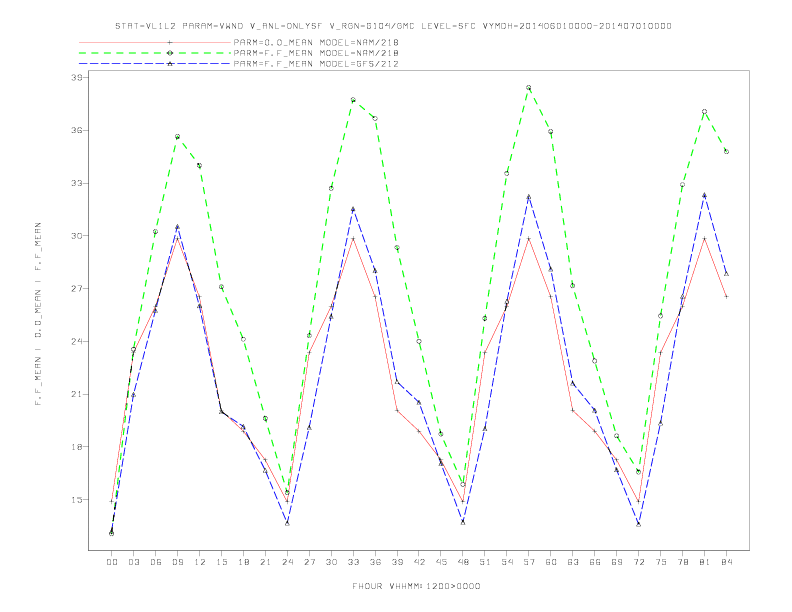792x612 pixels.
Task: Click the green circle data point at hour 33 peak
Action: pos(353,100)
